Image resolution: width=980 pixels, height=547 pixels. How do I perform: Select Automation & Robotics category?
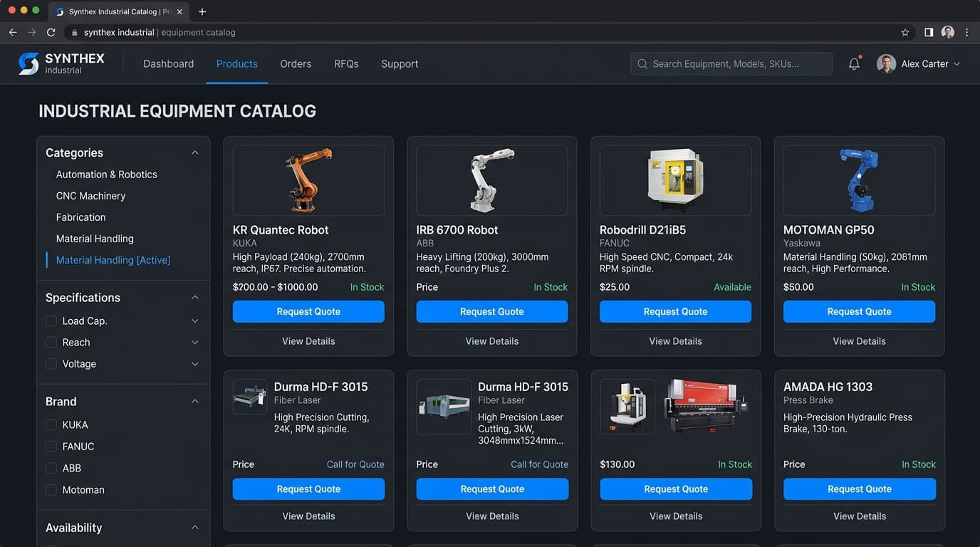pyautogui.click(x=107, y=174)
